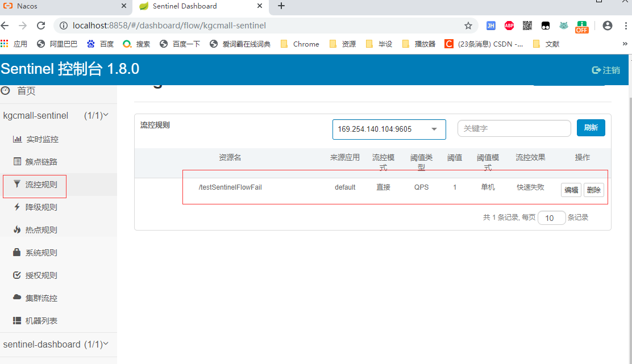Open the 百度 bookmark
This screenshot has width=632, height=364.
[101, 44]
